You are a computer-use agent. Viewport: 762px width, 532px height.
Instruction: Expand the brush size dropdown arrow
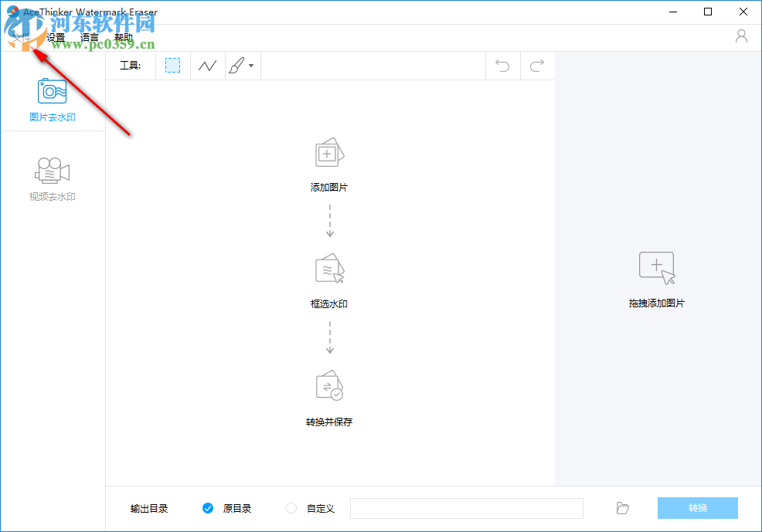251,66
